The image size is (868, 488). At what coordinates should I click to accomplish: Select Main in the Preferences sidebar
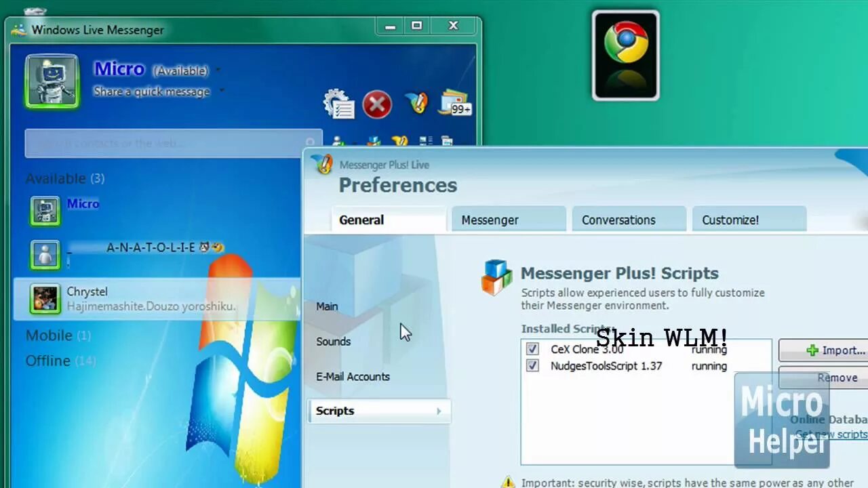[327, 306]
